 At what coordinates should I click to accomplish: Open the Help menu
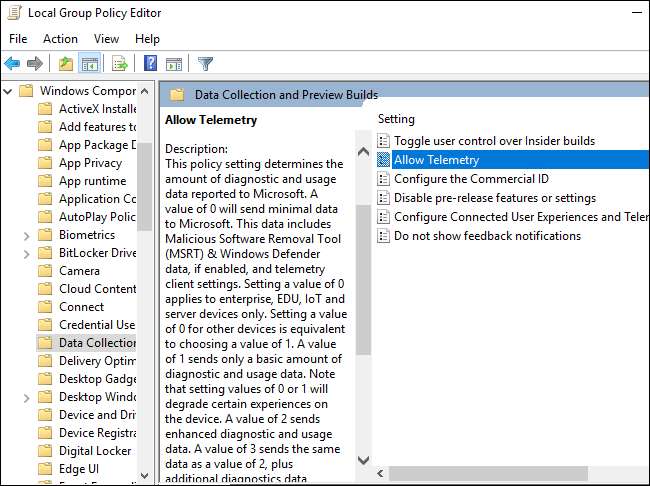click(x=147, y=39)
